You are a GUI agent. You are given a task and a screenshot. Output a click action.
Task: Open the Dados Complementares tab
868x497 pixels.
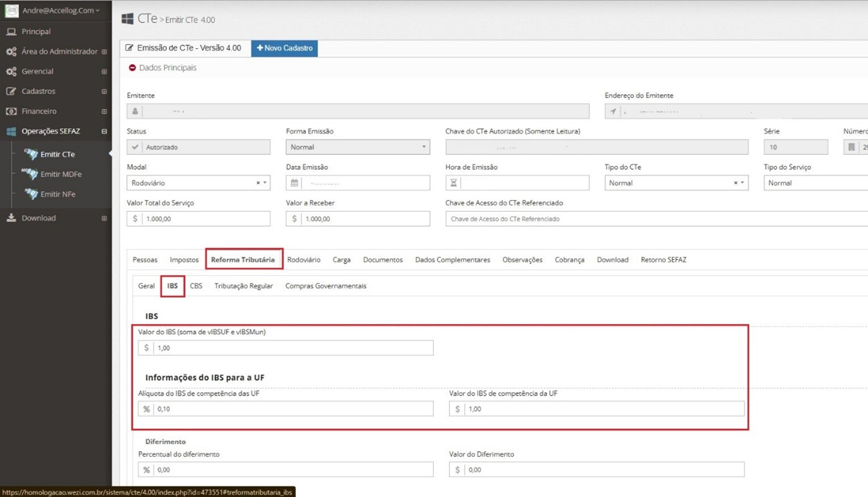pos(452,260)
